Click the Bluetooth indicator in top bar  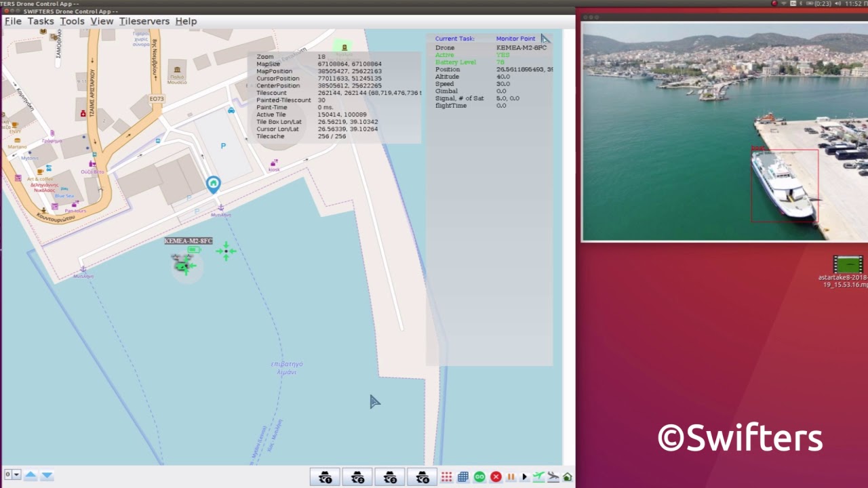800,3
